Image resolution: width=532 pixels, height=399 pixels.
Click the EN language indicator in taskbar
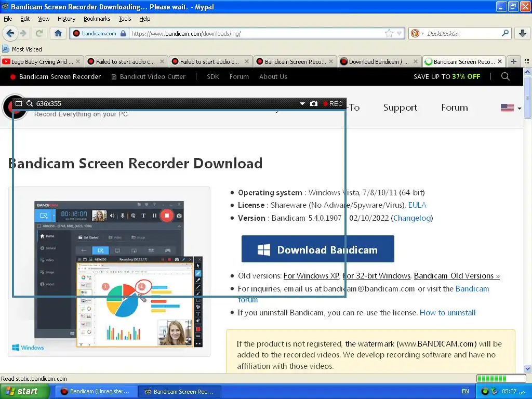pos(465,392)
